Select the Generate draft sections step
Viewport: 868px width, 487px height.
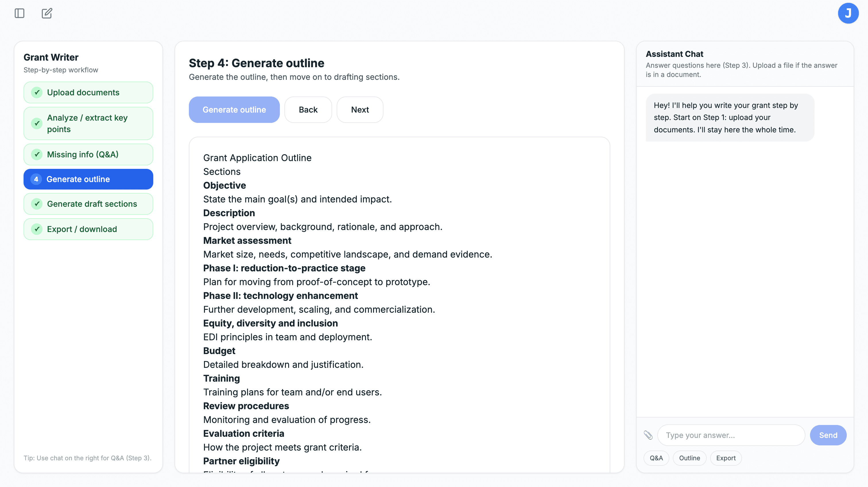(x=92, y=204)
